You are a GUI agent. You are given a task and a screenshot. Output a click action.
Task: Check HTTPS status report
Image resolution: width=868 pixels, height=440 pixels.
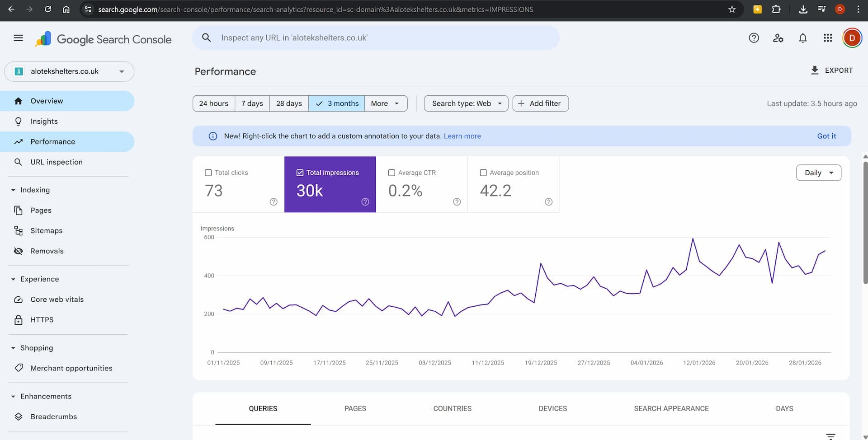[42, 319]
